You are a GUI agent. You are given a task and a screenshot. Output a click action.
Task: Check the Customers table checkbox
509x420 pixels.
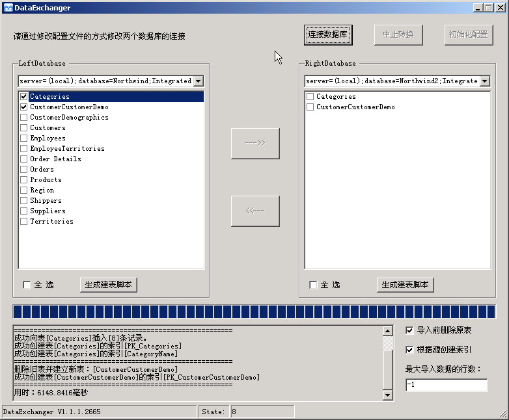tap(23, 128)
